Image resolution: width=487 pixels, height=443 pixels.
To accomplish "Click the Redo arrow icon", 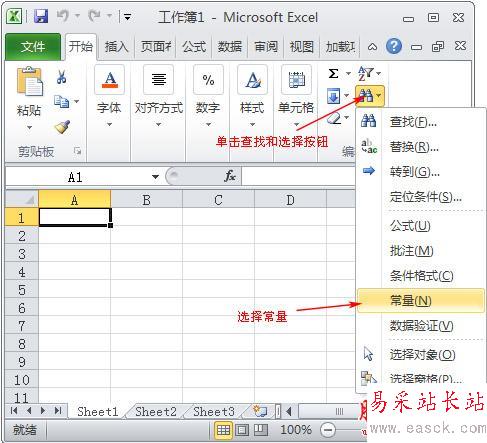I will pos(95,15).
